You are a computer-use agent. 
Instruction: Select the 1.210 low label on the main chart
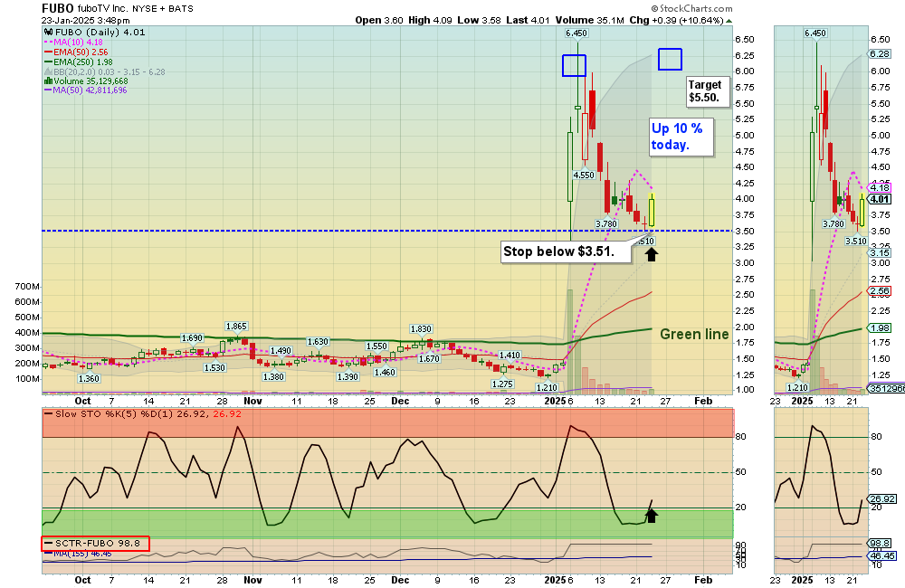click(547, 388)
